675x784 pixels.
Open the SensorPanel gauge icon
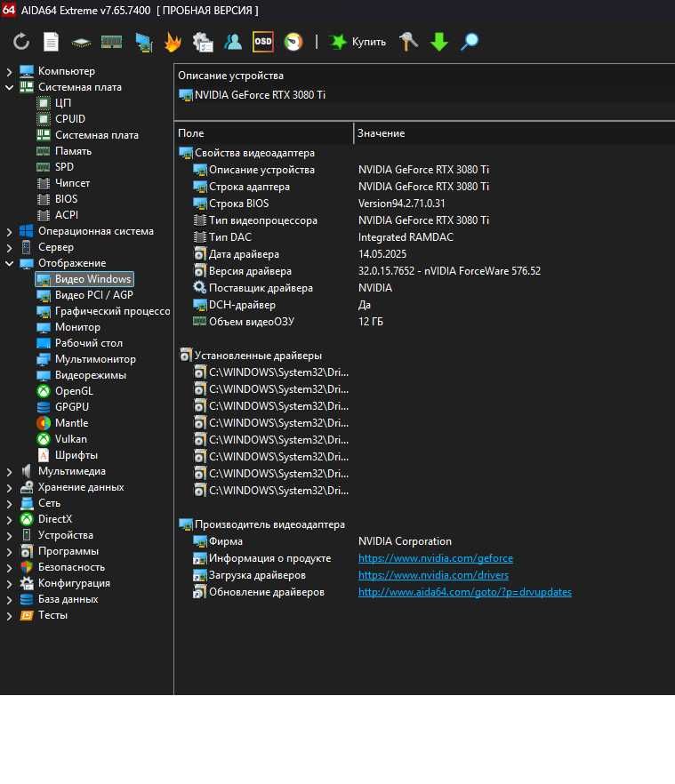coord(293,42)
